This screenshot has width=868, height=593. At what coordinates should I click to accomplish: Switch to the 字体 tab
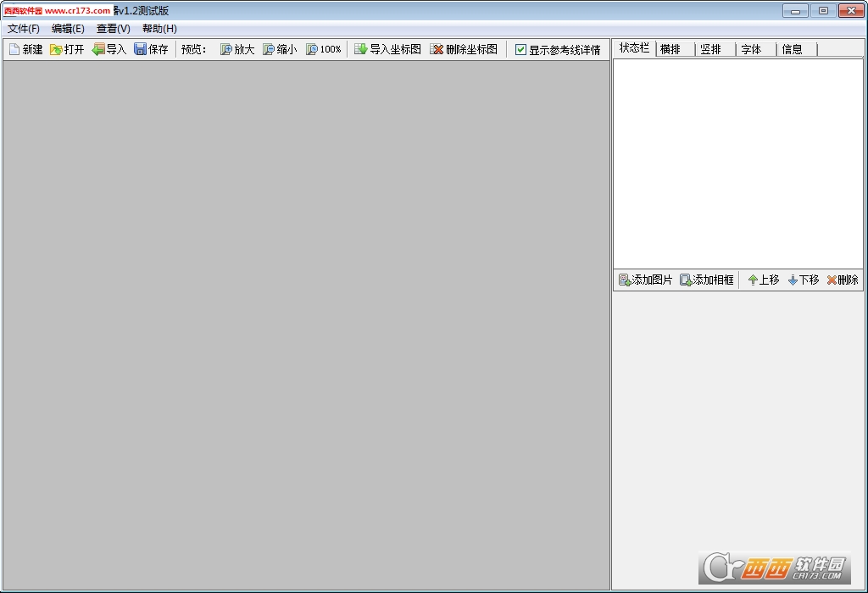pos(751,49)
